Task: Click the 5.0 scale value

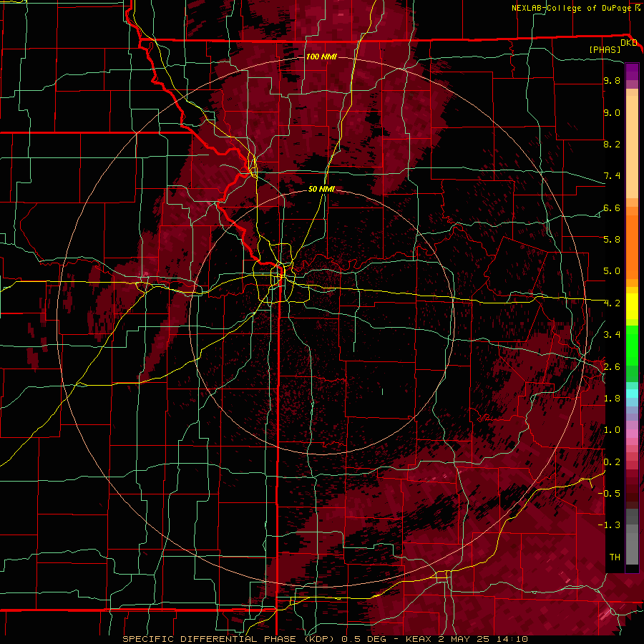Action: pos(612,271)
